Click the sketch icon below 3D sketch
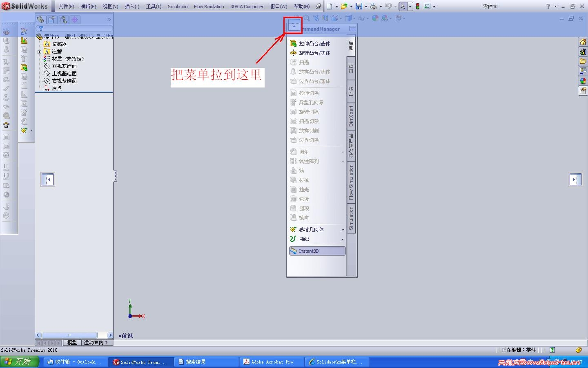Viewport: 588px width, 368px height. tap(24, 40)
